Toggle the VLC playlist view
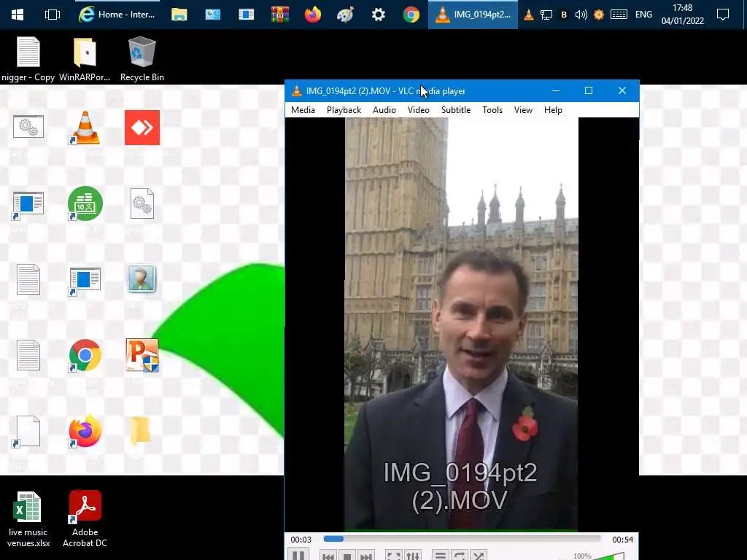Screen dimensions: 747x560 [441, 556]
